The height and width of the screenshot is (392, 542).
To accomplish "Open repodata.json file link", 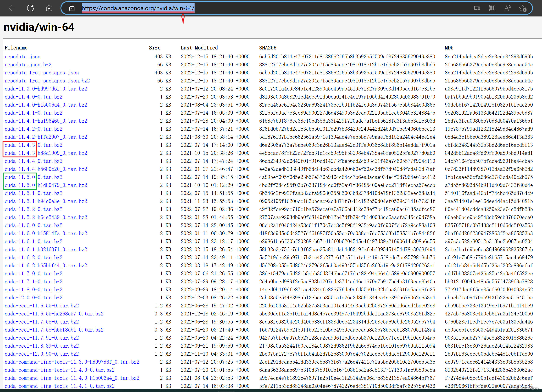I will tap(22, 57).
